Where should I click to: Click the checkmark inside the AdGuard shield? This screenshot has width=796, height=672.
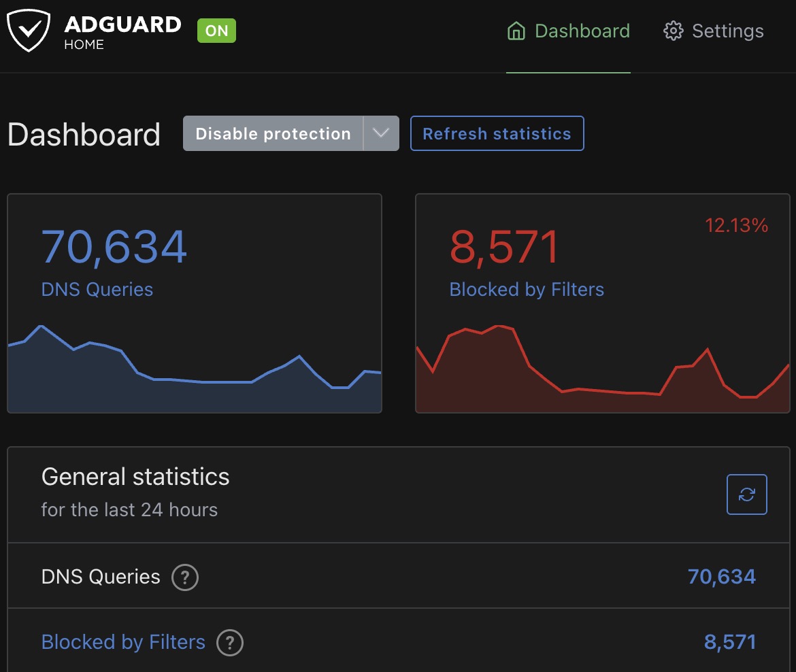(x=28, y=29)
